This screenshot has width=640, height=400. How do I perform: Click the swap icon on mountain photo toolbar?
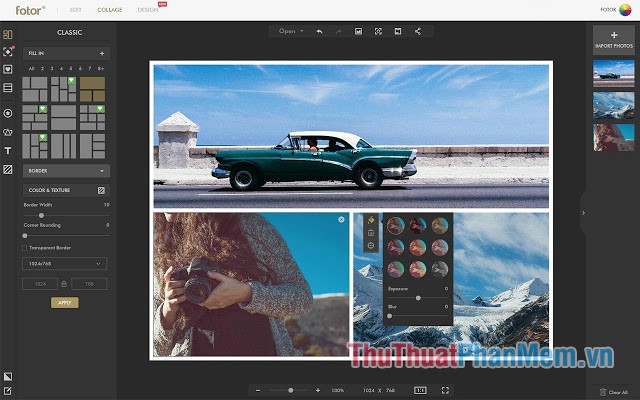371,245
